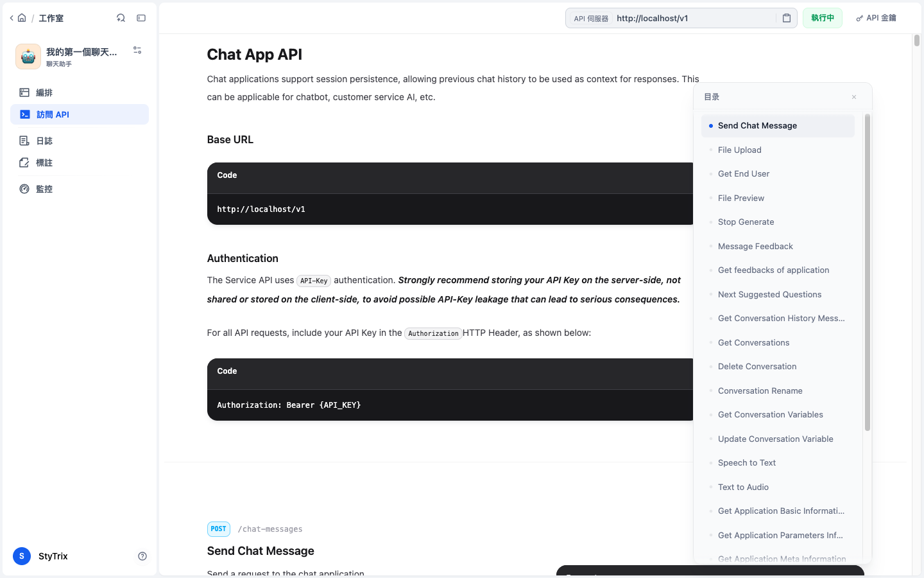Jump to Get Application Parameters Information
This screenshot has height=578, width=924.
778,535
